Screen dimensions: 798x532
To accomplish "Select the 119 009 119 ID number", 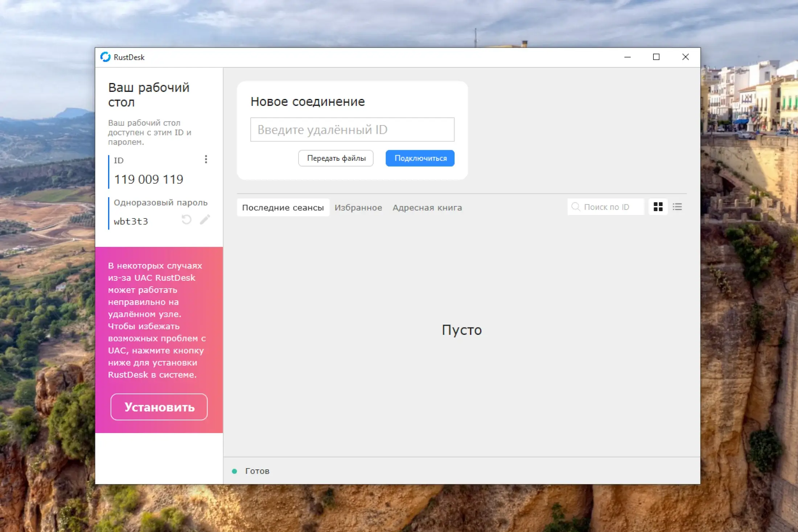I will click(149, 179).
